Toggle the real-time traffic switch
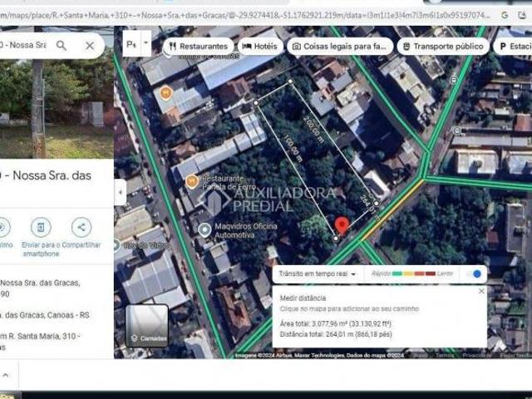This screenshot has height=399, width=532. pos(474,273)
